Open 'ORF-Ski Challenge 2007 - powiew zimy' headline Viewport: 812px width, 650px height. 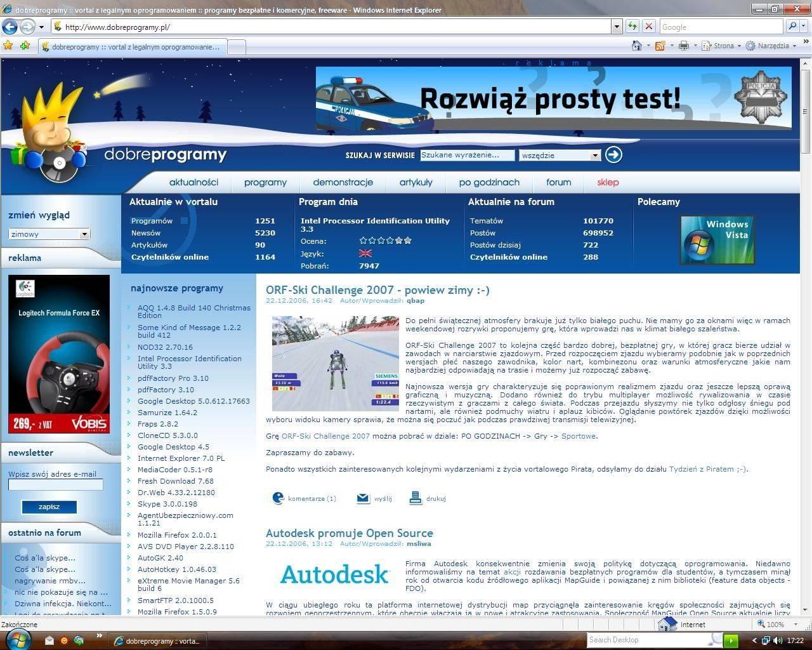(377, 290)
